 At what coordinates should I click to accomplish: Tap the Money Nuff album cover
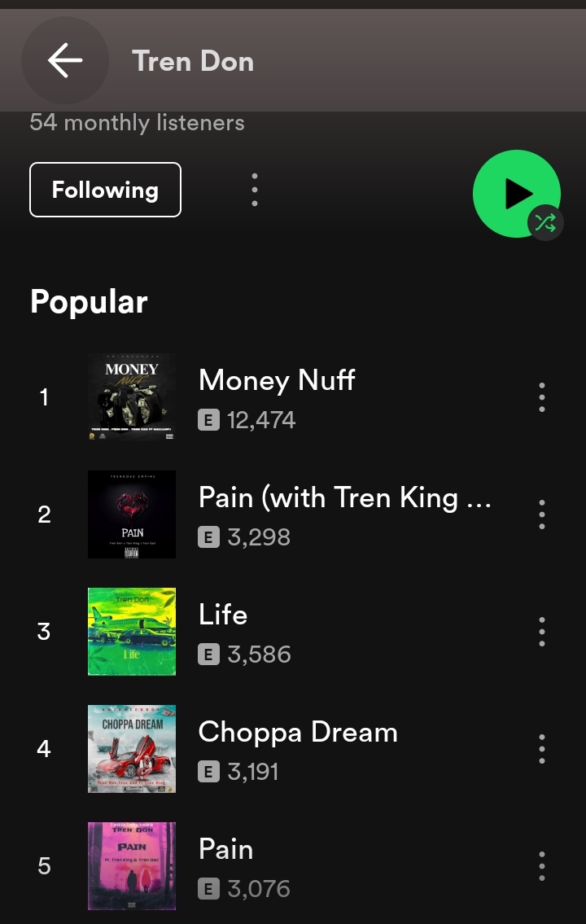[x=132, y=397]
